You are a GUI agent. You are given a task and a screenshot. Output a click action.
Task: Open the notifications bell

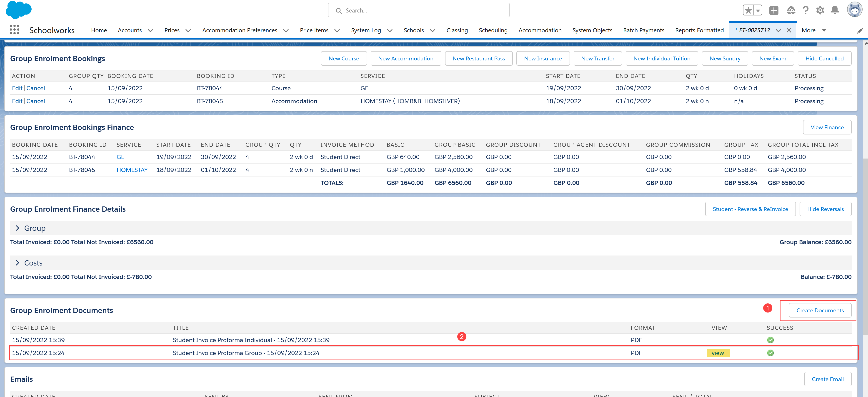(x=835, y=10)
